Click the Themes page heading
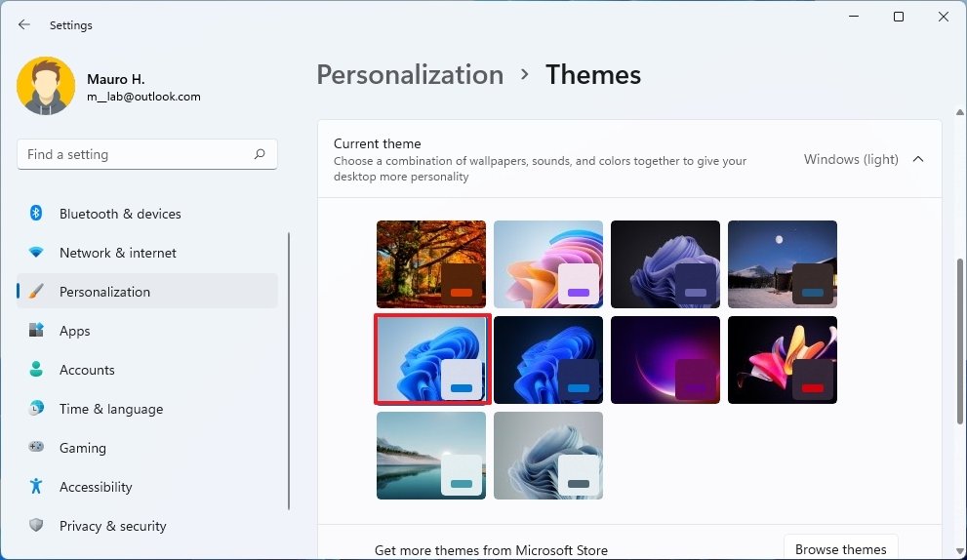Screen dimensions: 967x560 click(x=593, y=74)
